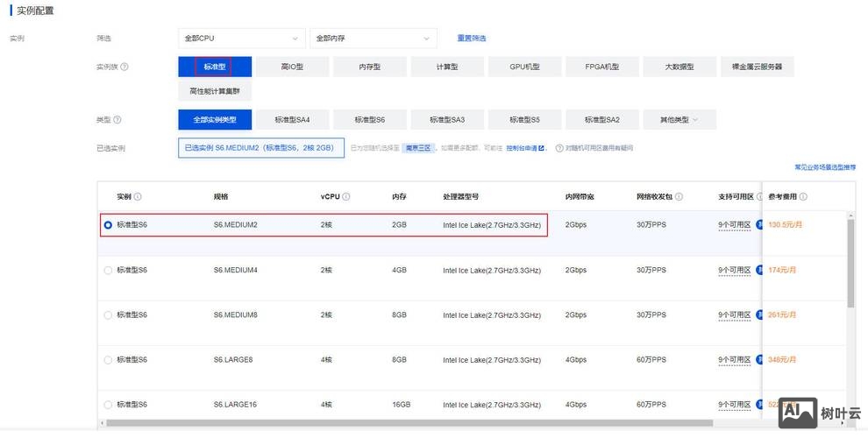Choose the S6.LARGE8 instance radio button

click(108, 359)
